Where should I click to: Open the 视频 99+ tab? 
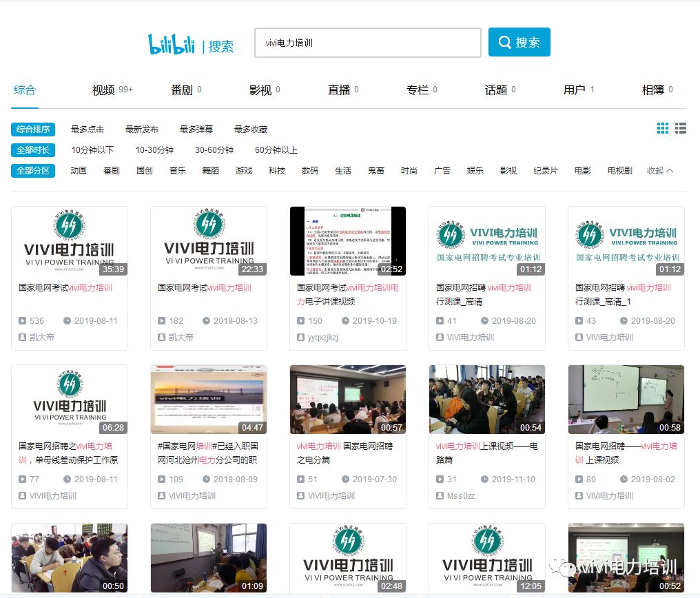[x=112, y=90]
